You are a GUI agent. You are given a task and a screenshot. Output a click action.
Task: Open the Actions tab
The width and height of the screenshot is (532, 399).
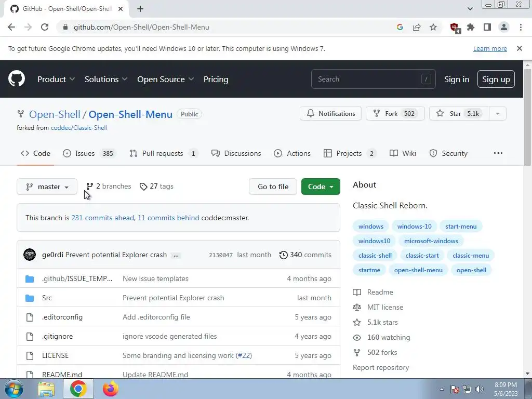292,153
